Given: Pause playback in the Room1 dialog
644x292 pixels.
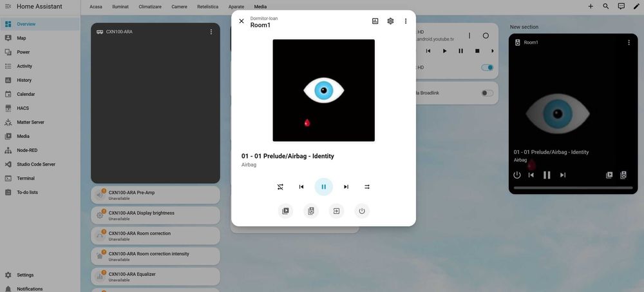Looking at the screenshot, I should coord(324,187).
